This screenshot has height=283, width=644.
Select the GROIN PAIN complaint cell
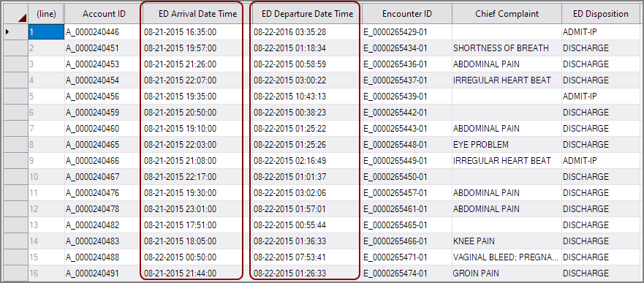[507, 273]
